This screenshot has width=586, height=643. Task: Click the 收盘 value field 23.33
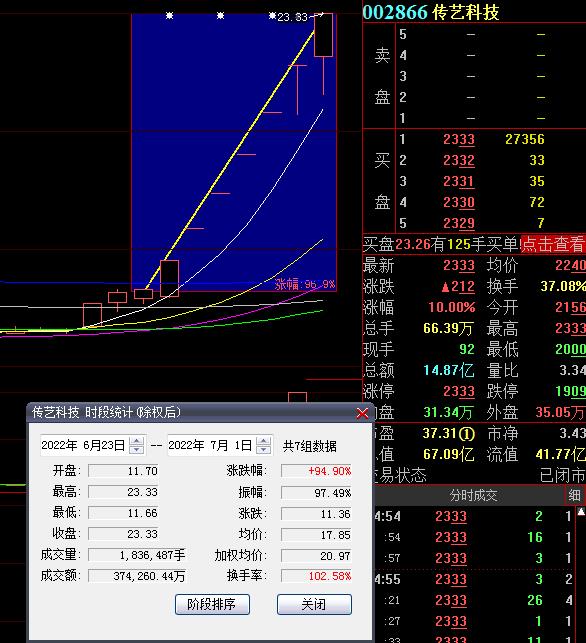[x=123, y=534]
